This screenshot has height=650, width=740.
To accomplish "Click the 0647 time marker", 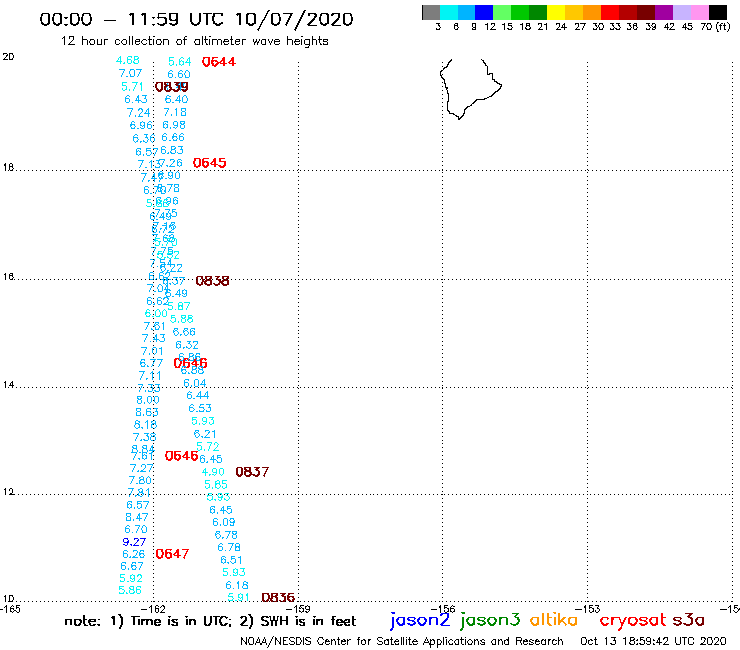I will click(172, 554).
